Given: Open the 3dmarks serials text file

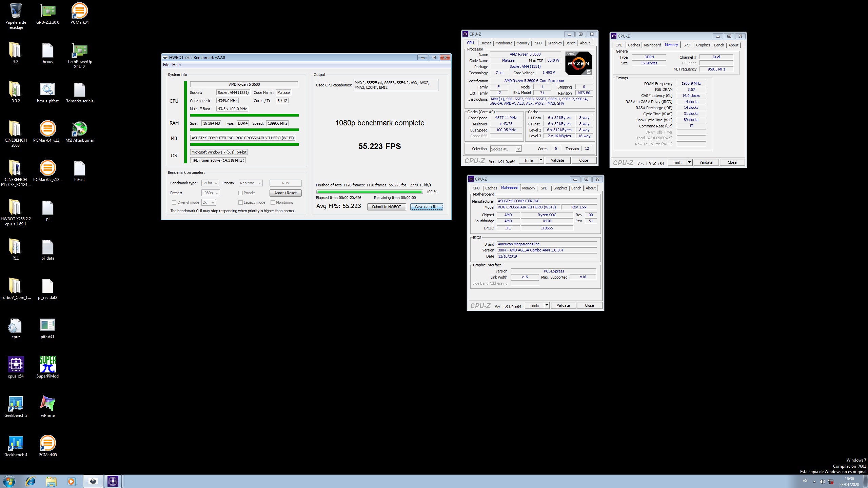Looking at the screenshot, I should [79, 92].
